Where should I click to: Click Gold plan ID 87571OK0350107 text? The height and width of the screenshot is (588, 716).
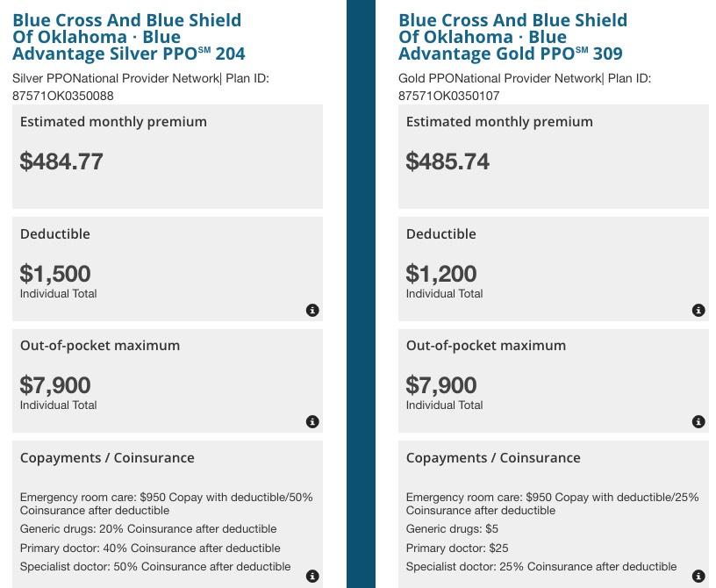(449, 96)
